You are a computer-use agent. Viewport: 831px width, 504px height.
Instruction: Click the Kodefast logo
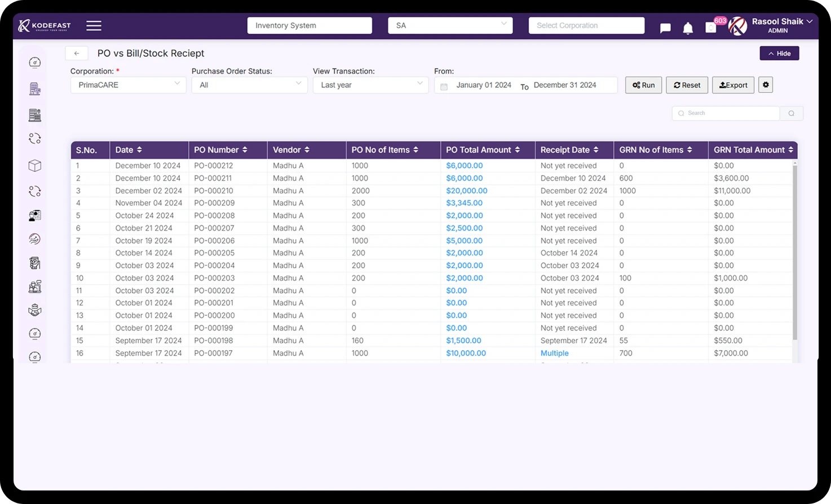click(x=45, y=26)
